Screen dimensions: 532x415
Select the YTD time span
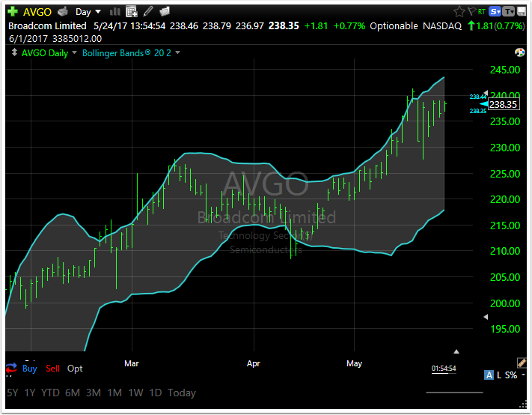click(x=50, y=393)
